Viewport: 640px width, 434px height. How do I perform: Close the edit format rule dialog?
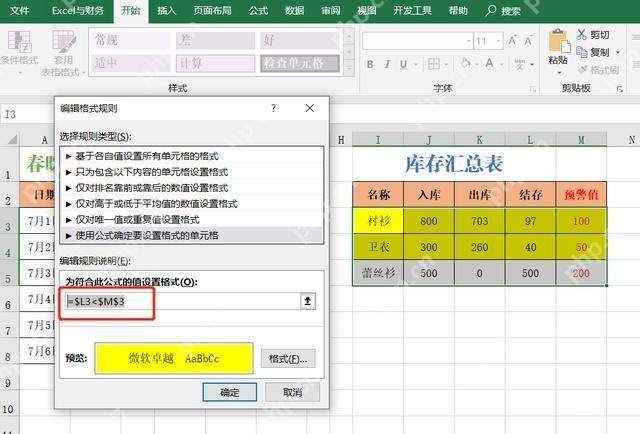[310, 108]
